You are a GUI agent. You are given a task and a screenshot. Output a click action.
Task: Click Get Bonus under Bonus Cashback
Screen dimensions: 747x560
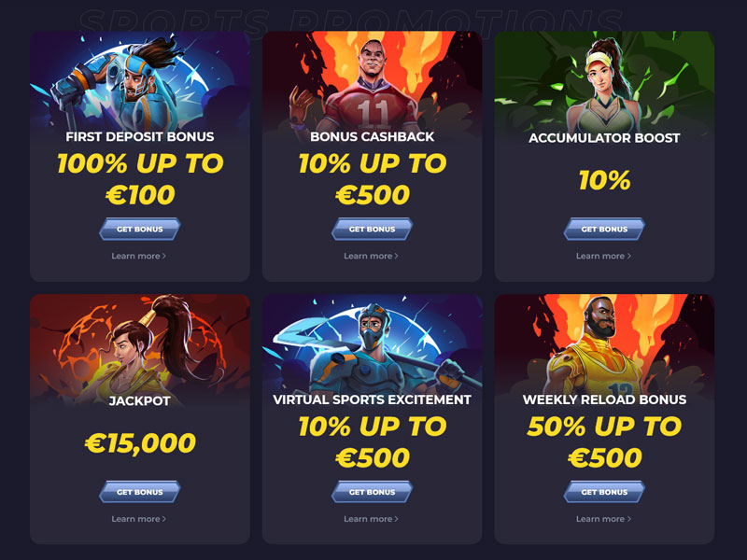[x=372, y=229]
